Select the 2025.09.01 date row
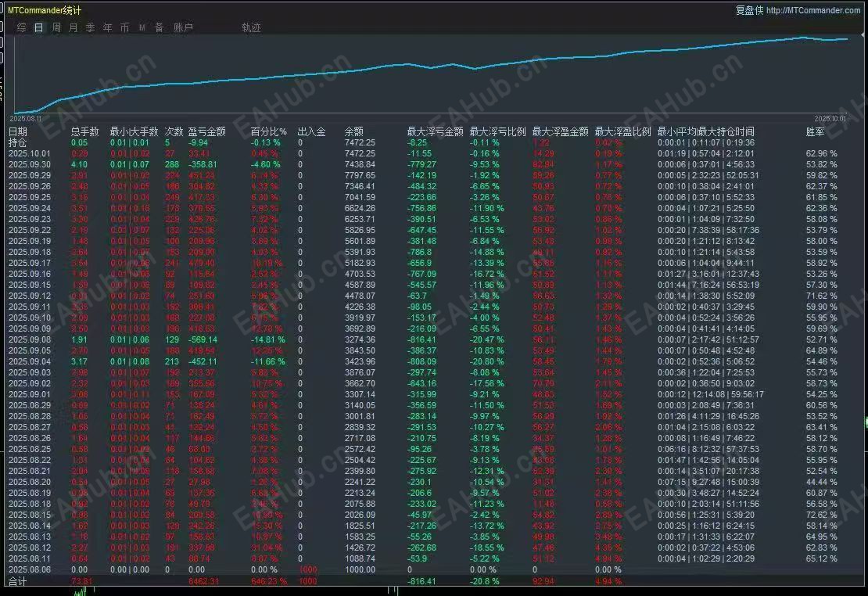Viewport: 868px width, 596px height. (x=30, y=394)
